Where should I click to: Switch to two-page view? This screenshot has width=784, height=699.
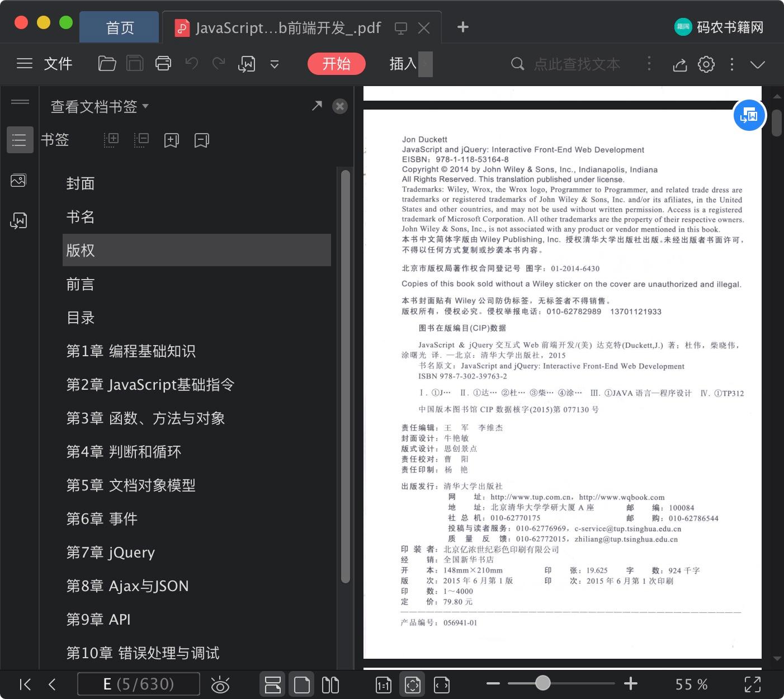tap(330, 685)
